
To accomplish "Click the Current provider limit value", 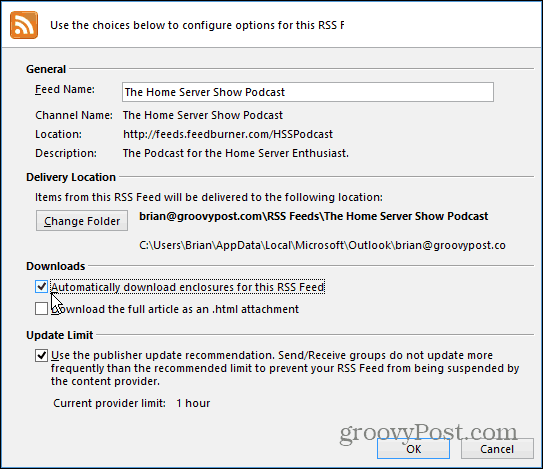I will point(193,403).
